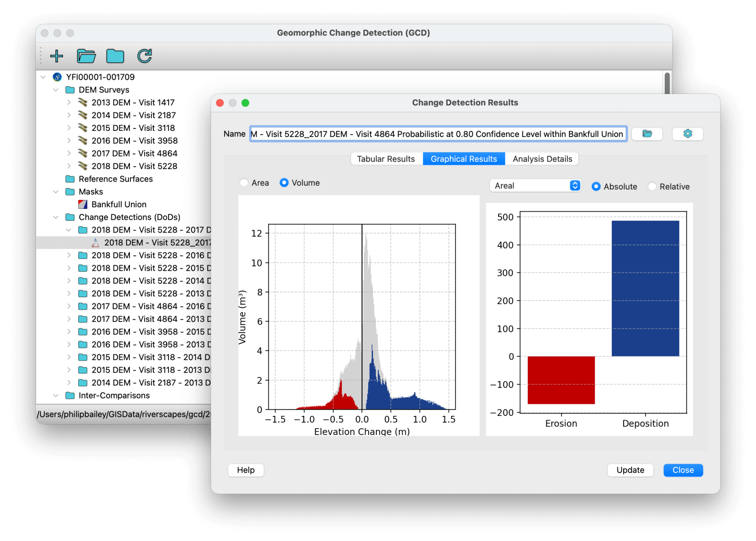
Task: Collapse the Masks group
Action: 56,191
